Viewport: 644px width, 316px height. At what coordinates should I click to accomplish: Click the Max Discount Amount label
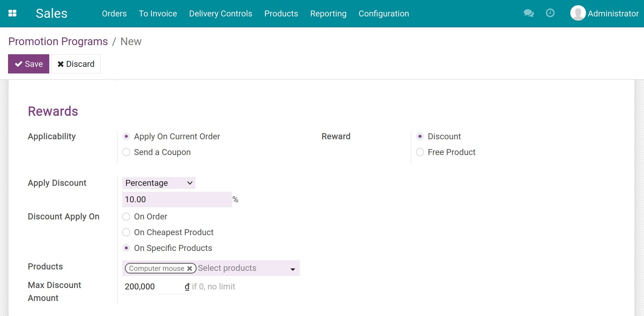(55, 292)
